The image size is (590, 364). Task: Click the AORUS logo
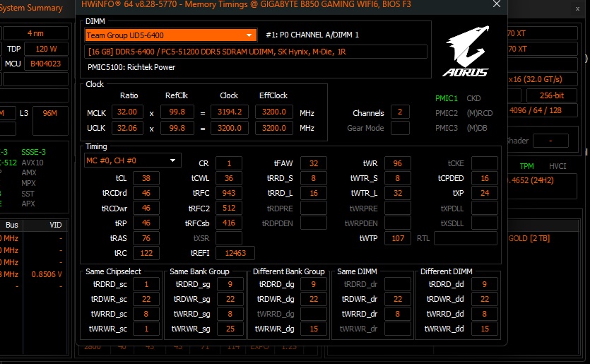tap(466, 51)
